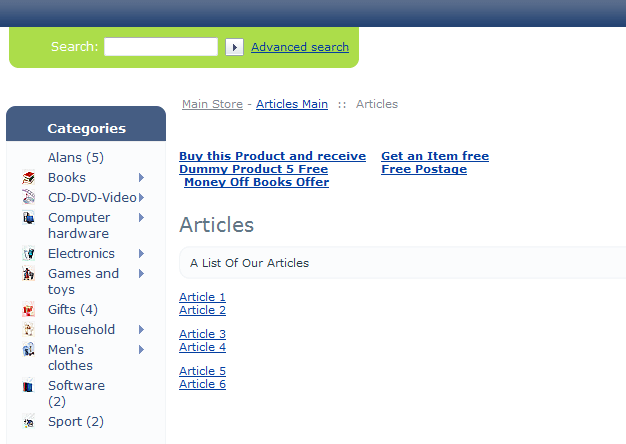Click the Electronics category icon
Viewport: 626px width, 444px height.
(28, 254)
